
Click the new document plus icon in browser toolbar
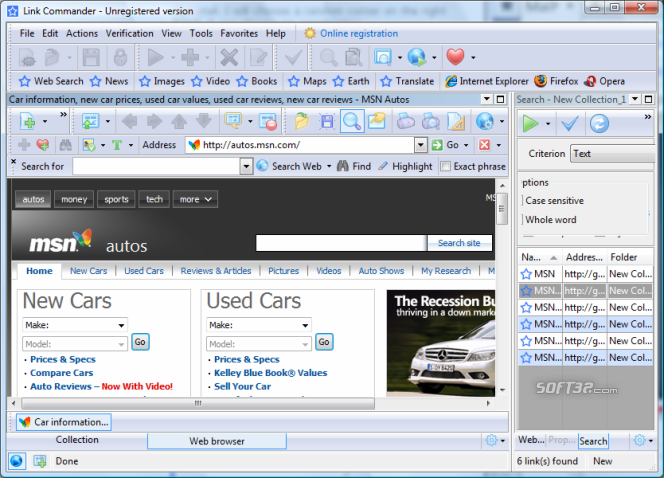click(28, 122)
